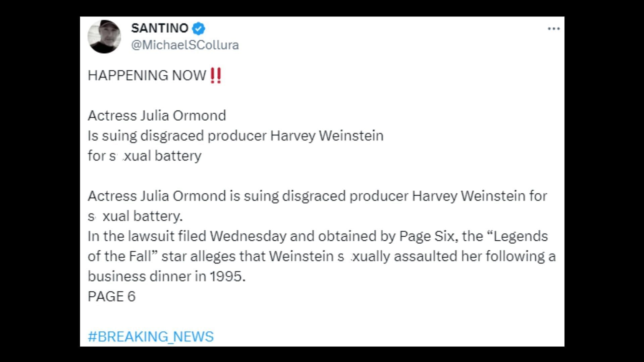Click "In the lawsuit filed Wednesday" text
This screenshot has height=362, width=644.
[147, 236]
